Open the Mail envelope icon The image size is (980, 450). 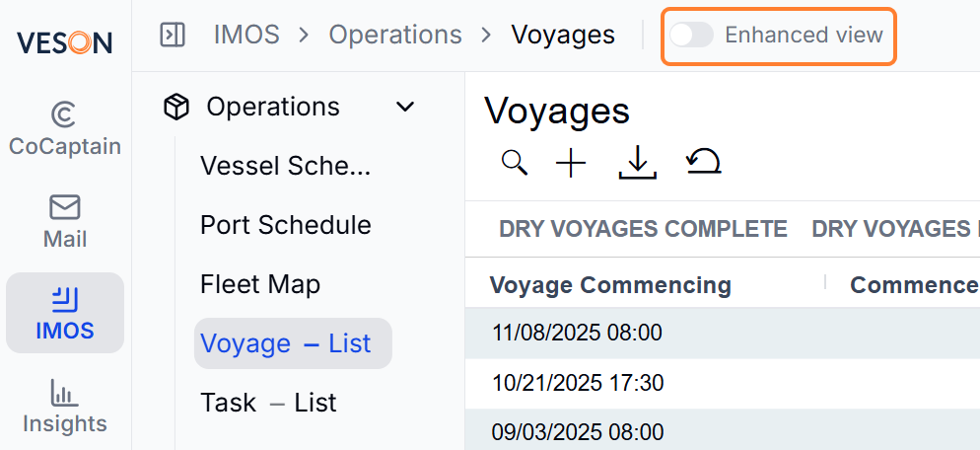[x=65, y=207]
